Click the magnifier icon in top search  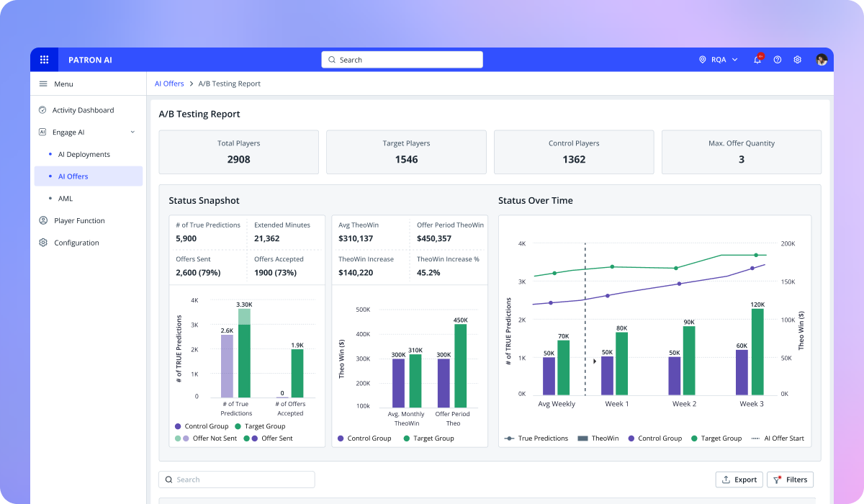coord(332,60)
